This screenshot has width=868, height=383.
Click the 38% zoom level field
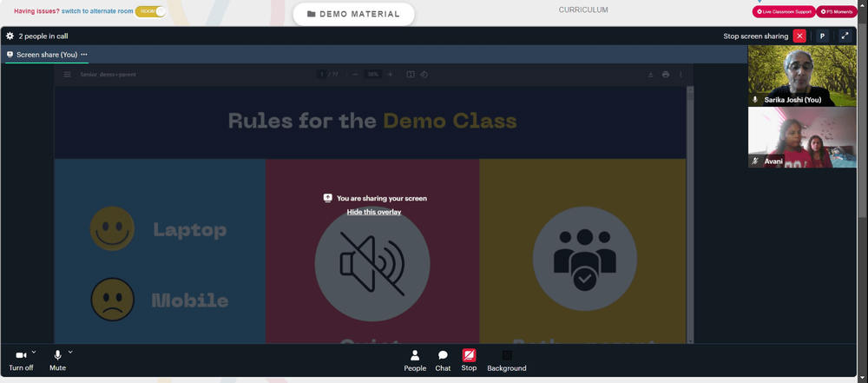(372, 75)
